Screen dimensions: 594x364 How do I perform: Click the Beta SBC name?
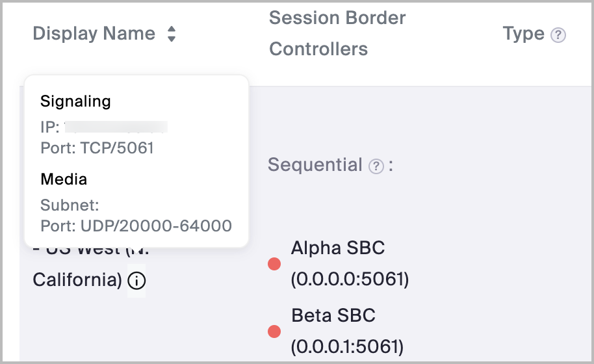click(x=333, y=316)
